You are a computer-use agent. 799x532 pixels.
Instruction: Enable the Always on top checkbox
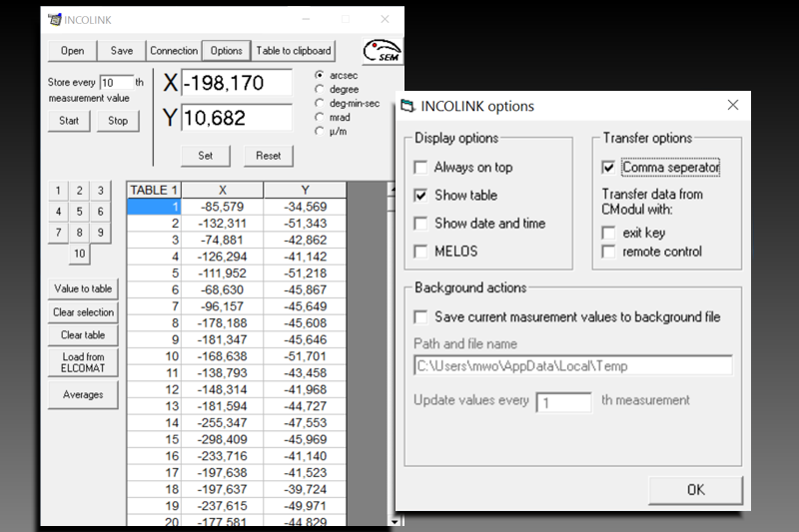[x=420, y=168]
